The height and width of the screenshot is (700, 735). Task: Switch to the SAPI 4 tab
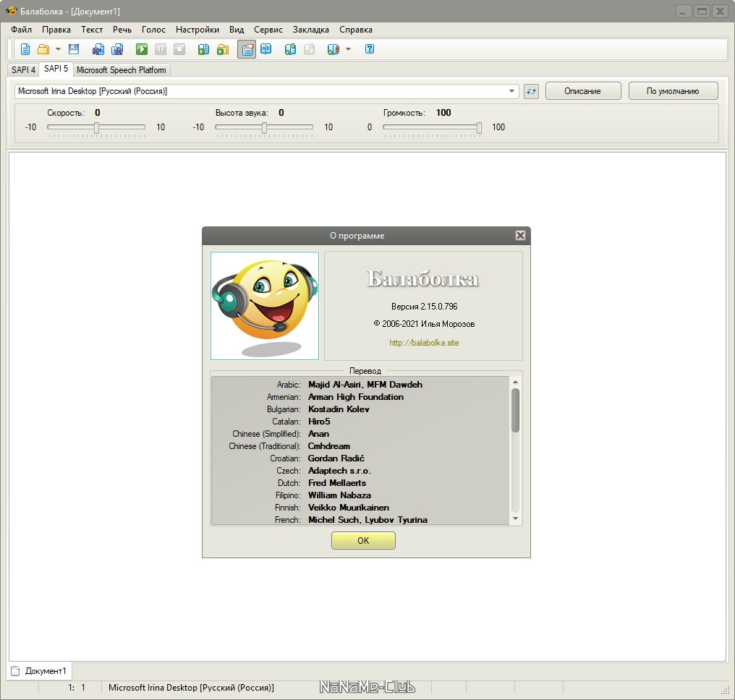click(23, 70)
